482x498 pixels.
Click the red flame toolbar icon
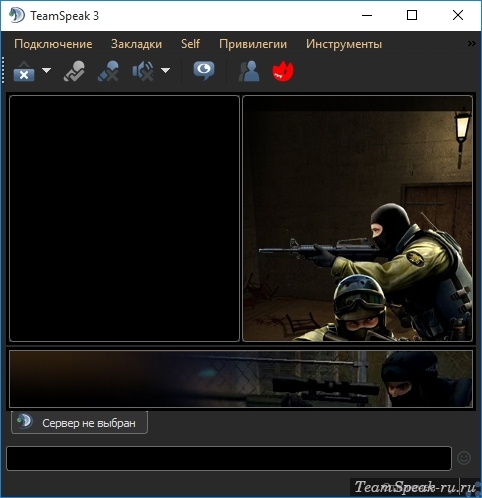point(283,71)
